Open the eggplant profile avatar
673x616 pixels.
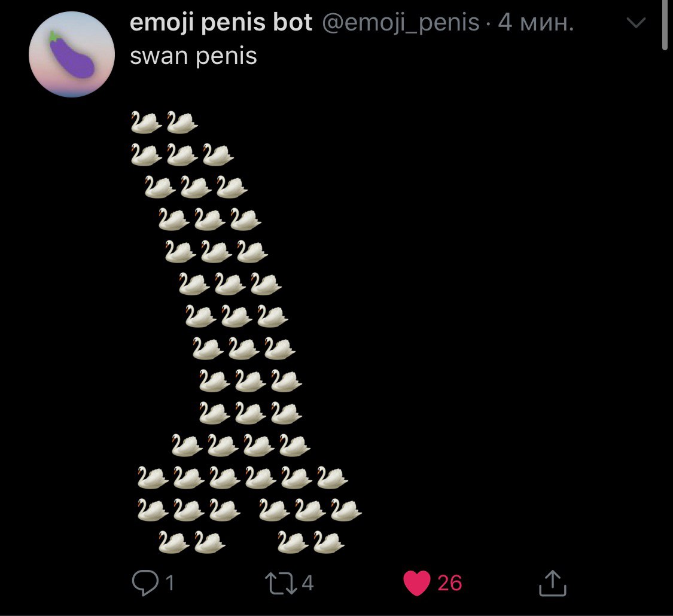point(72,54)
